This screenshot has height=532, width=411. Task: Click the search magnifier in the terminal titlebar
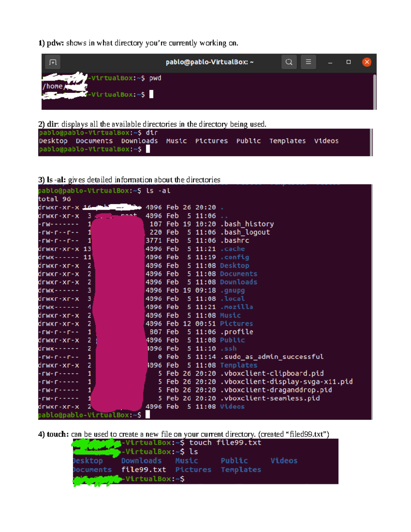point(289,62)
